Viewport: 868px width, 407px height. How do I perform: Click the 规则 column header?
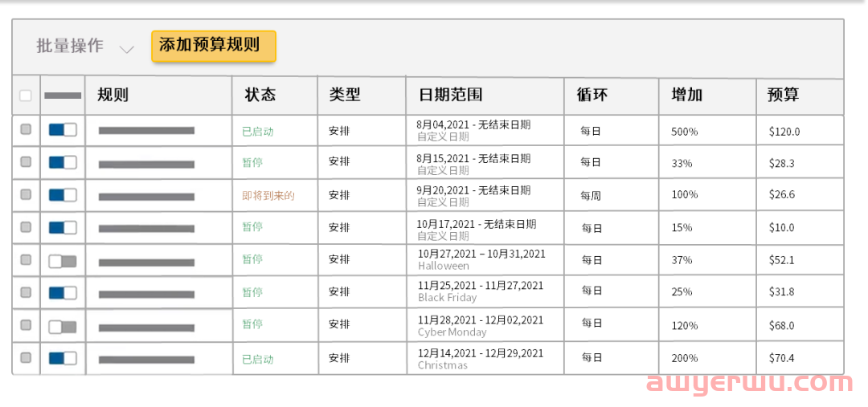[x=113, y=95]
